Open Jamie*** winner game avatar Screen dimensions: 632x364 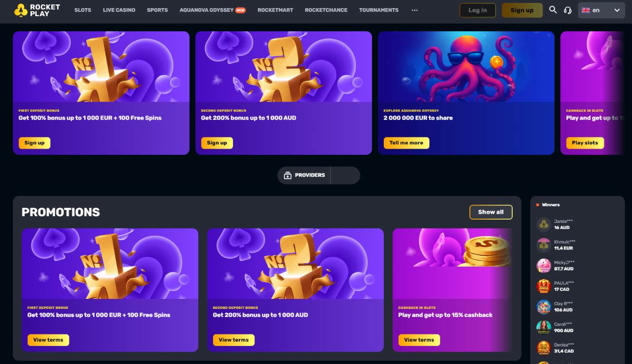[544, 224]
